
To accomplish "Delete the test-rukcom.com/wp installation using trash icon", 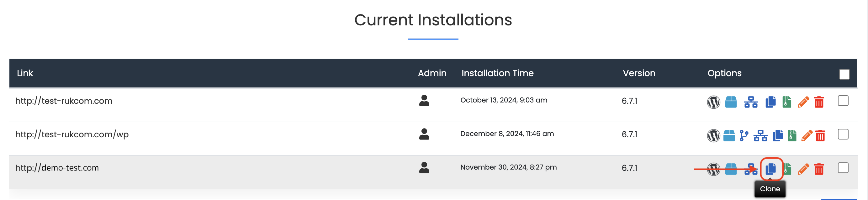I will pos(820,135).
